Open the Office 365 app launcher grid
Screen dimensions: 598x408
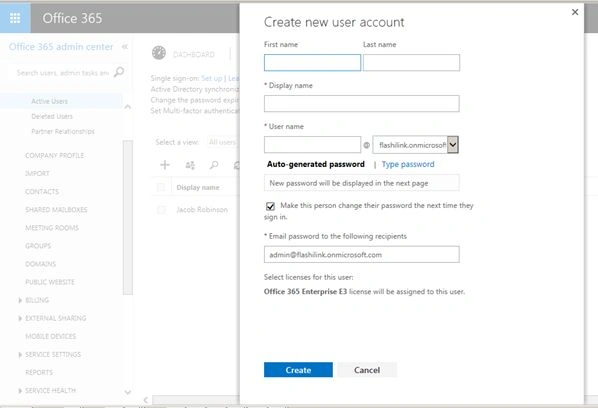pos(15,18)
